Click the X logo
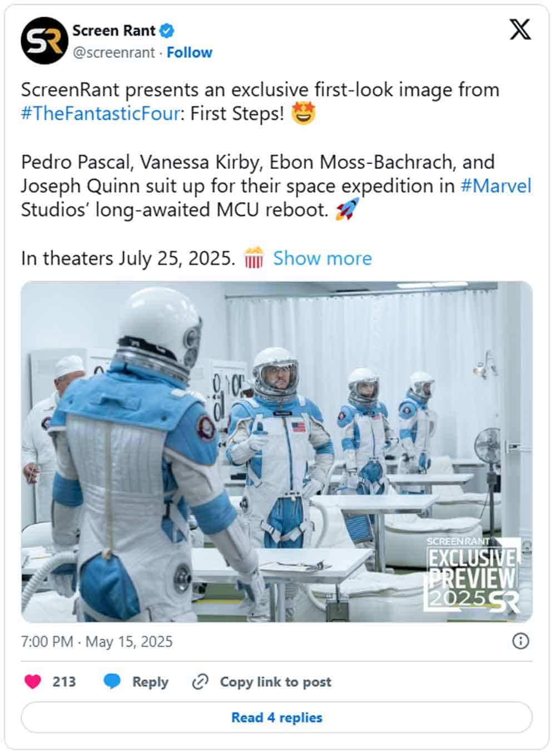Image resolution: width=556 pixels, height=756 pixels. click(520, 29)
